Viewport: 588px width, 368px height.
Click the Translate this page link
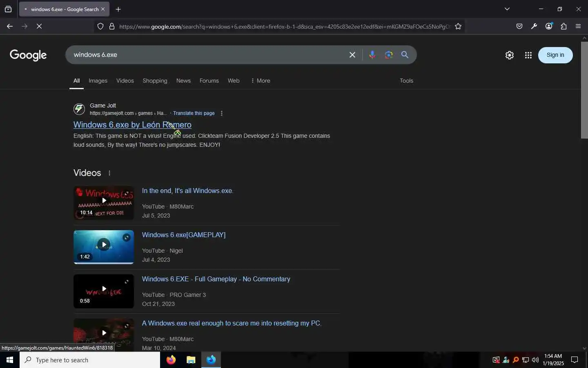tap(194, 113)
